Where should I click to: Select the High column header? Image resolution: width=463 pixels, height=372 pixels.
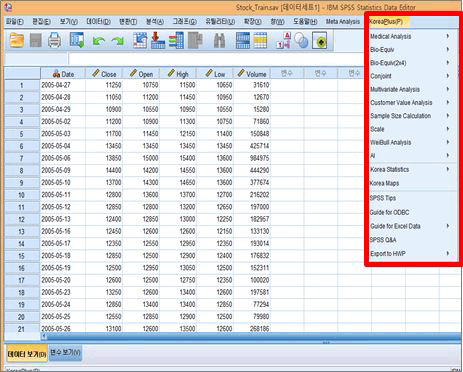coord(178,74)
